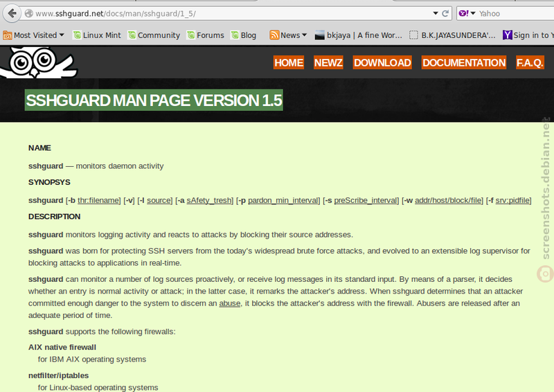The width and height of the screenshot is (554, 392).
Task: Open the URL history dropdown arrow
Action: [436, 13]
